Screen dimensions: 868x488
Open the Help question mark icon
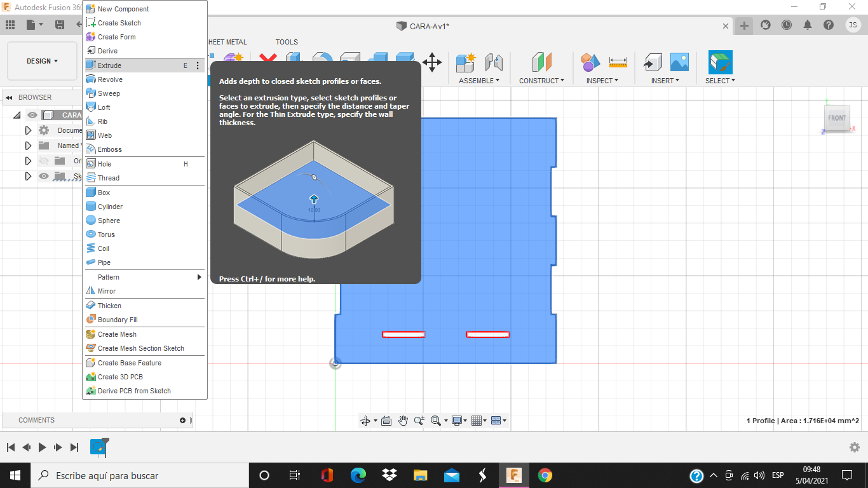[x=829, y=25]
